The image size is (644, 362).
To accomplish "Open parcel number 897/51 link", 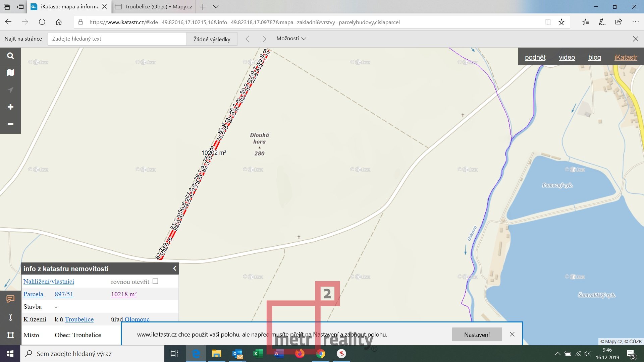I will point(64,294).
